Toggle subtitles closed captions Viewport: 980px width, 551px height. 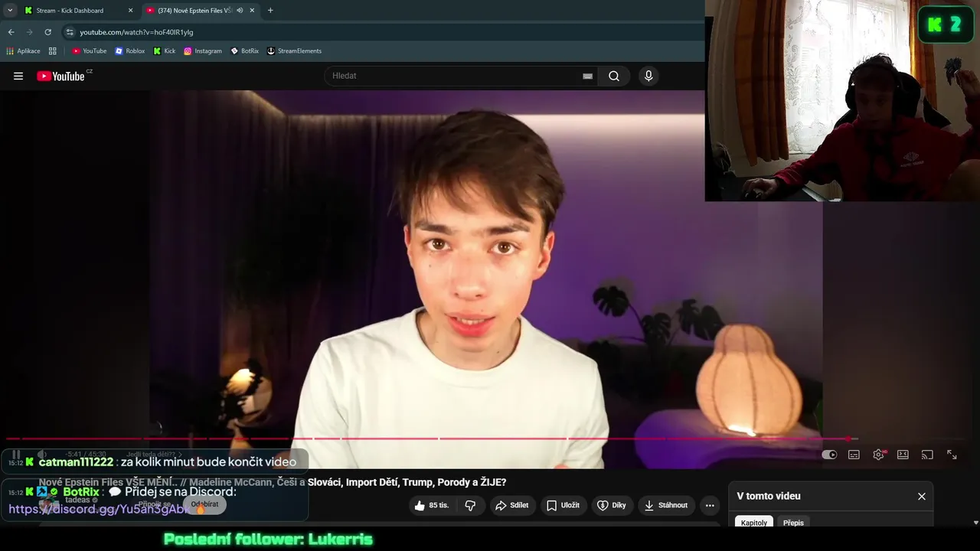point(854,455)
